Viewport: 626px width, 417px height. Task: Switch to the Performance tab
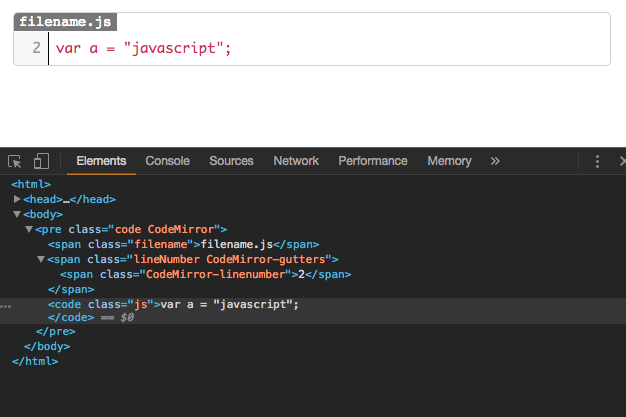[x=372, y=161]
